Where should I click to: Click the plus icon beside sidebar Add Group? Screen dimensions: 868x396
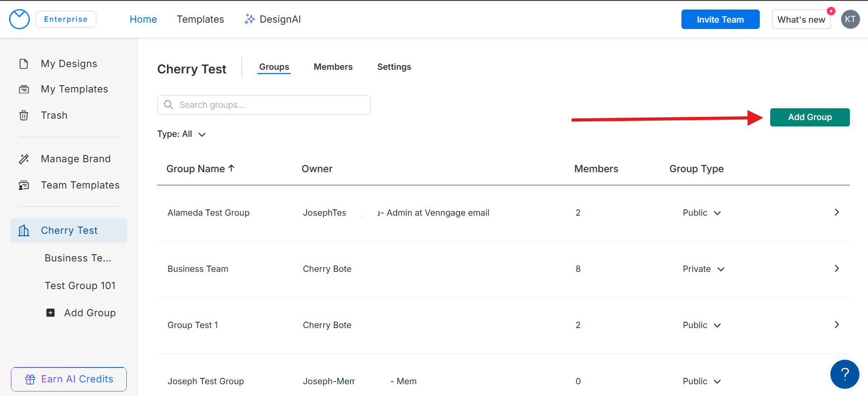(x=51, y=313)
